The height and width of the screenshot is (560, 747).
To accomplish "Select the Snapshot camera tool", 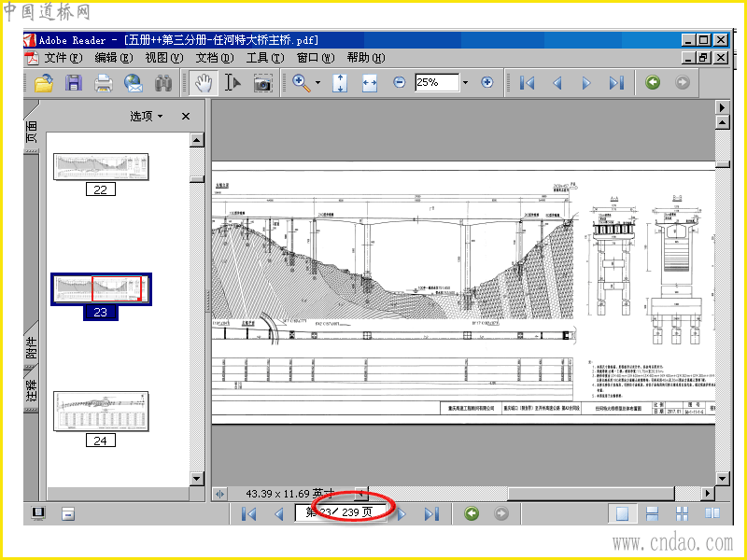I will (x=262, y=83).
